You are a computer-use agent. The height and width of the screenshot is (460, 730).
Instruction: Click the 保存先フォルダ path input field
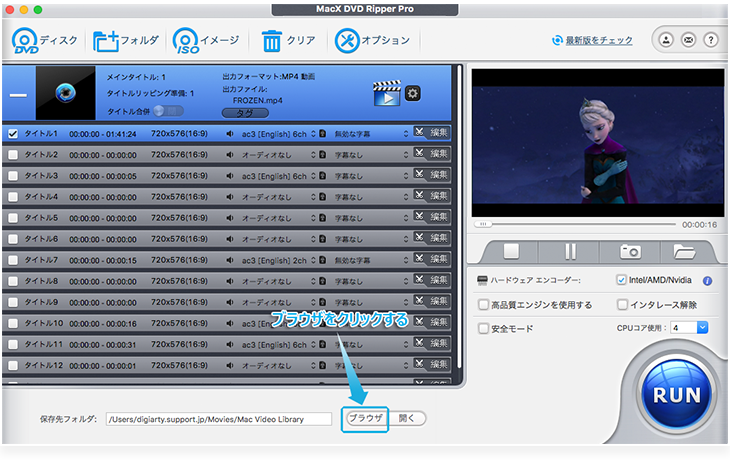click(218, 419)
